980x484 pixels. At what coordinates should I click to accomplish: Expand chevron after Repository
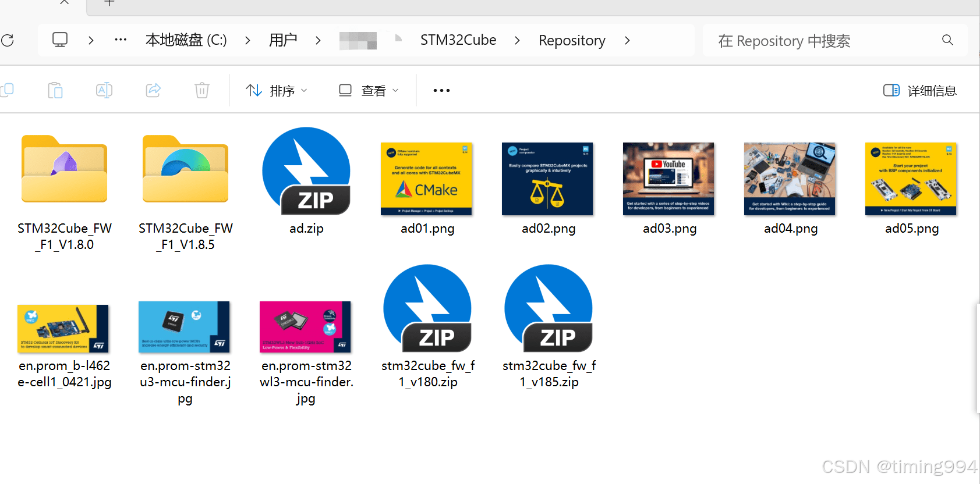(627, 40)
